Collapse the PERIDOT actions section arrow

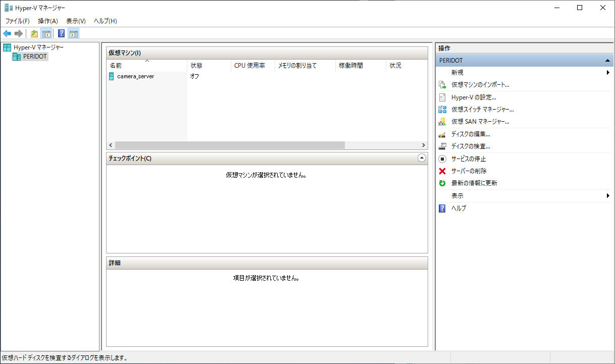607,61
